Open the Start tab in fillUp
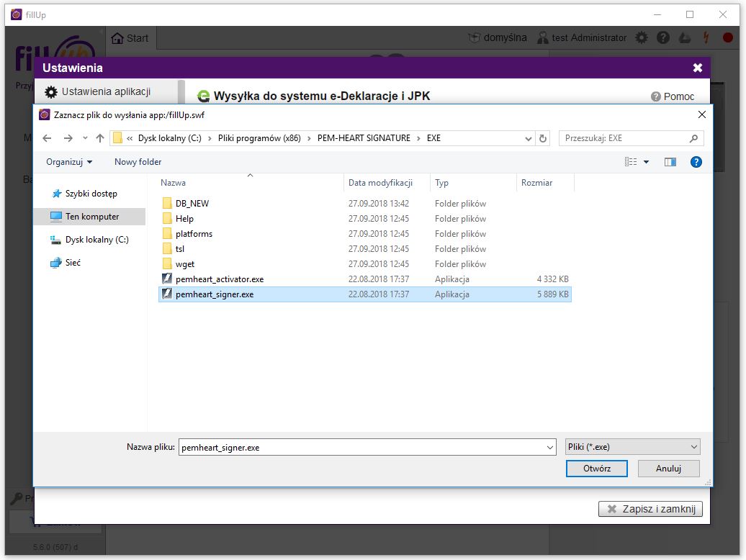Screen dimensions: 746x560 coord(130,38)
